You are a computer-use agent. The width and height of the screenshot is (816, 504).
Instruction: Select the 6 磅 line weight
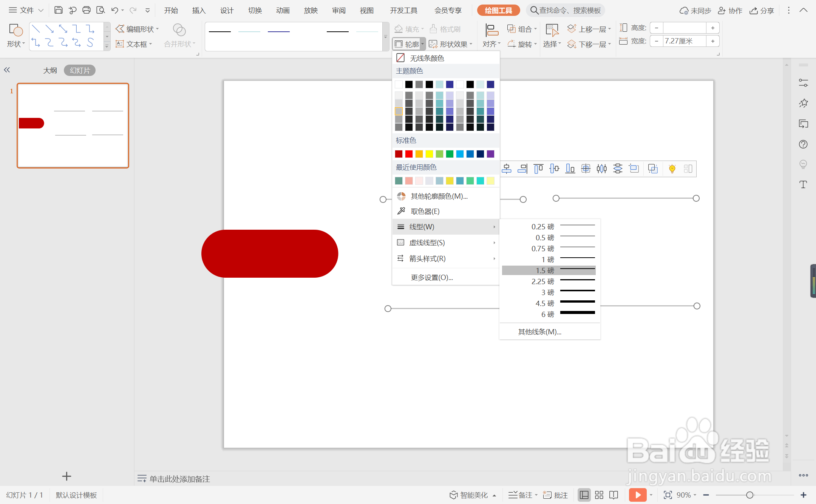(x=549, y=314)
